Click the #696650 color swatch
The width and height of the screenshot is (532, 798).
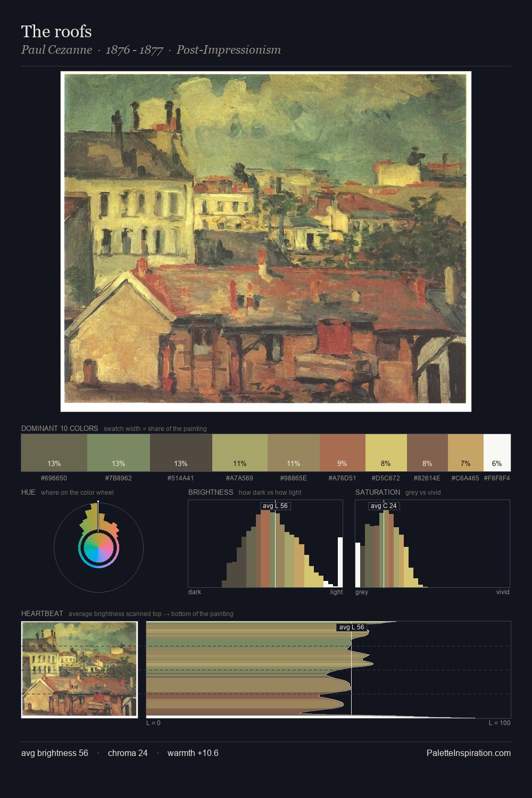(54, 453)
